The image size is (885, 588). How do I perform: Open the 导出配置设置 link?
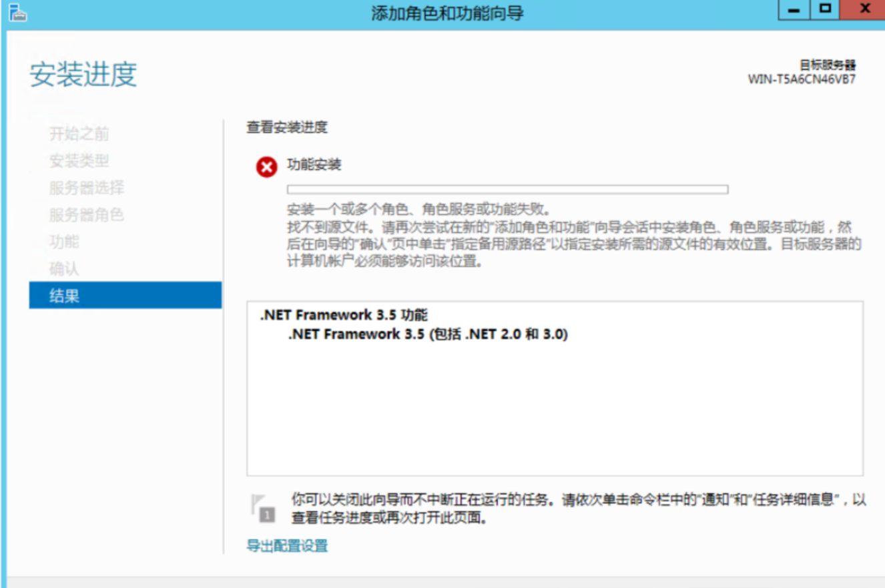pyautogui.click(x=287, y=546)
